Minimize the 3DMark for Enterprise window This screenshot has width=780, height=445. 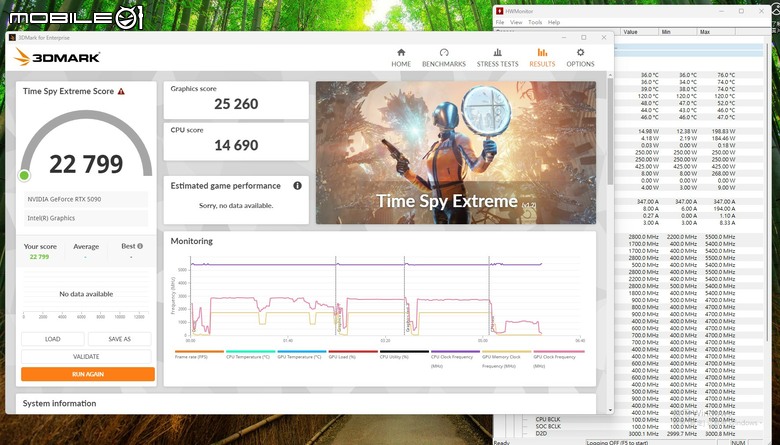[564, 37]
